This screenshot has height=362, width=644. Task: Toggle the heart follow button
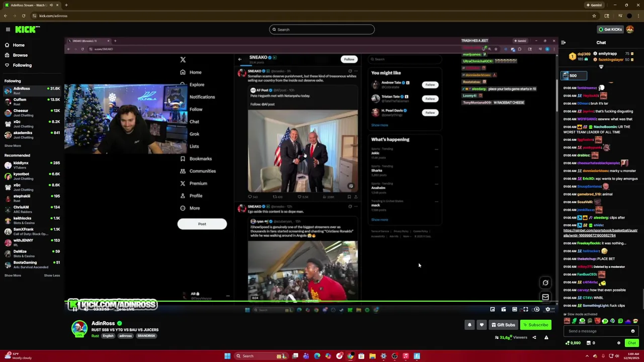[481, 325]
